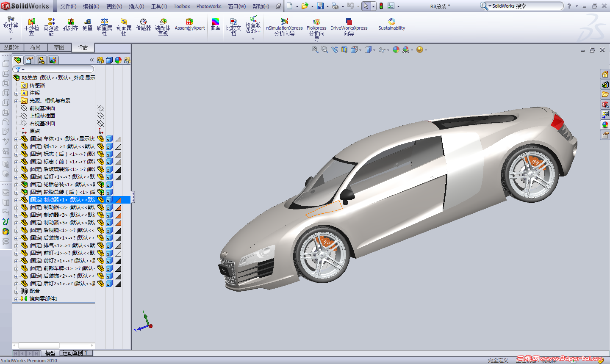The height and width of the screenshot is (364, 610).
Task: Activate the zoom to area tool
Action: click(324, 50)
